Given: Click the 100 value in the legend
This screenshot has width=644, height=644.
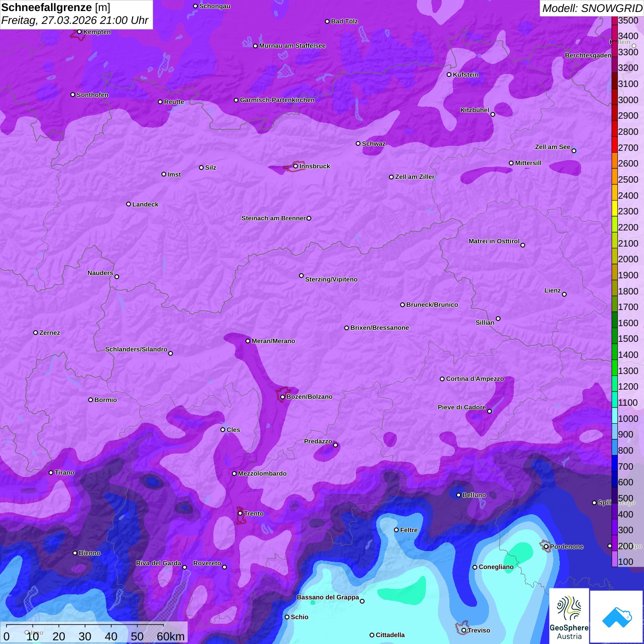Looking at the screenshot, I should click(626, 562).
